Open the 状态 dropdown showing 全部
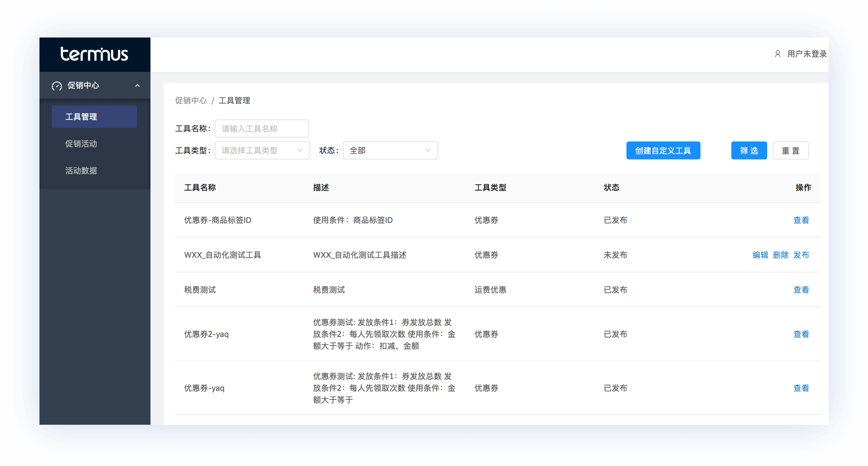 coord(390,150)
